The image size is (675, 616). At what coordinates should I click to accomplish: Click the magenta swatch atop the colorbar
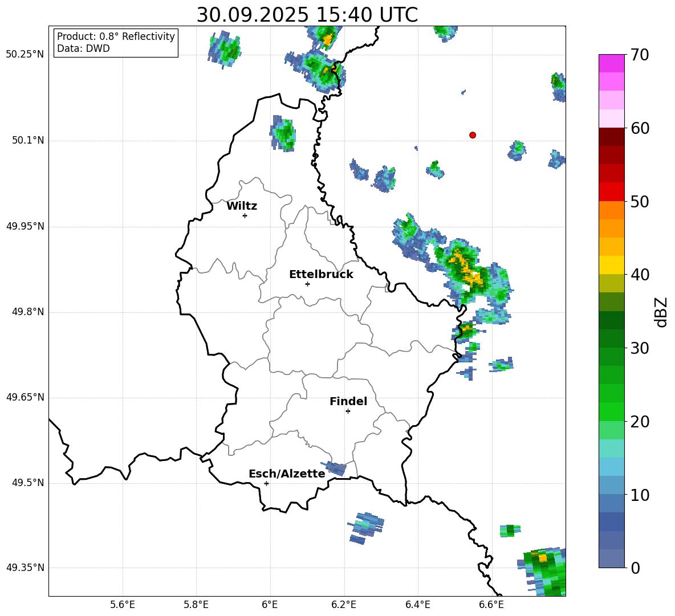(611, 63)
